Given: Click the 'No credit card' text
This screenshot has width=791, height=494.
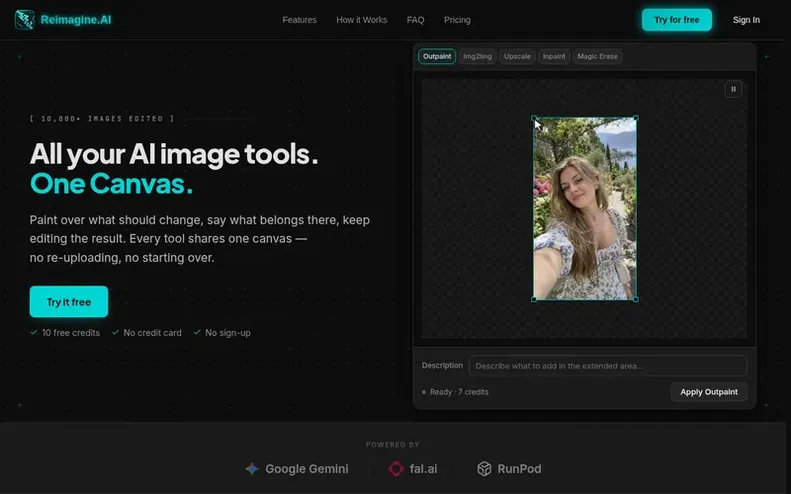Looking at the screenshot, I should click(x=152, y=333).
